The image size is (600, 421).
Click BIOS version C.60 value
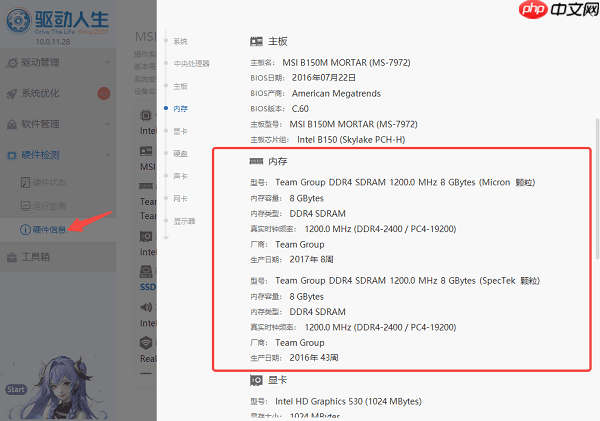300,109
